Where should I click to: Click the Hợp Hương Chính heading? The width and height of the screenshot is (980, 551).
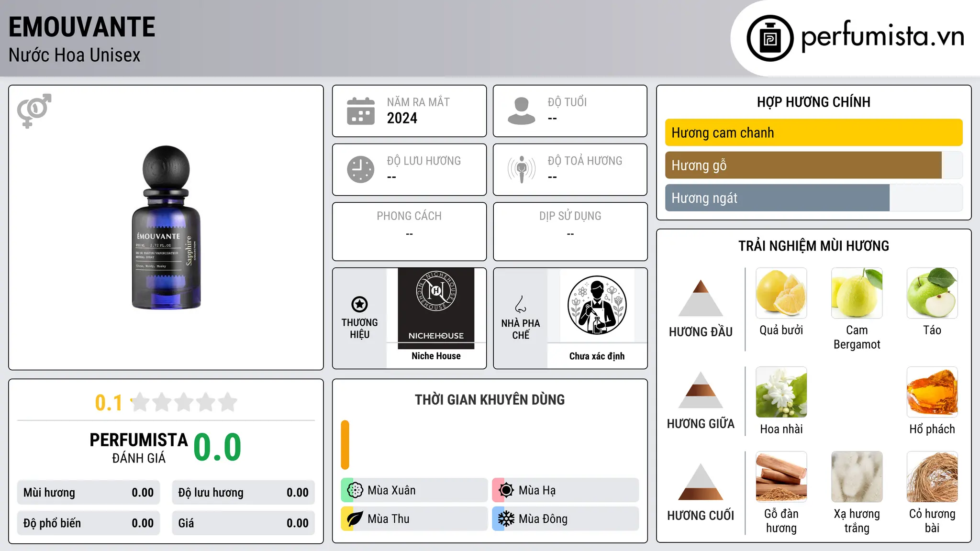click(x=813, y=102)
